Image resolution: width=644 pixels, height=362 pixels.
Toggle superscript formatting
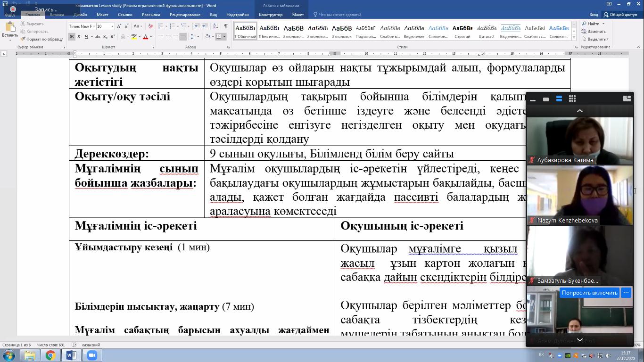coord(113,37)
